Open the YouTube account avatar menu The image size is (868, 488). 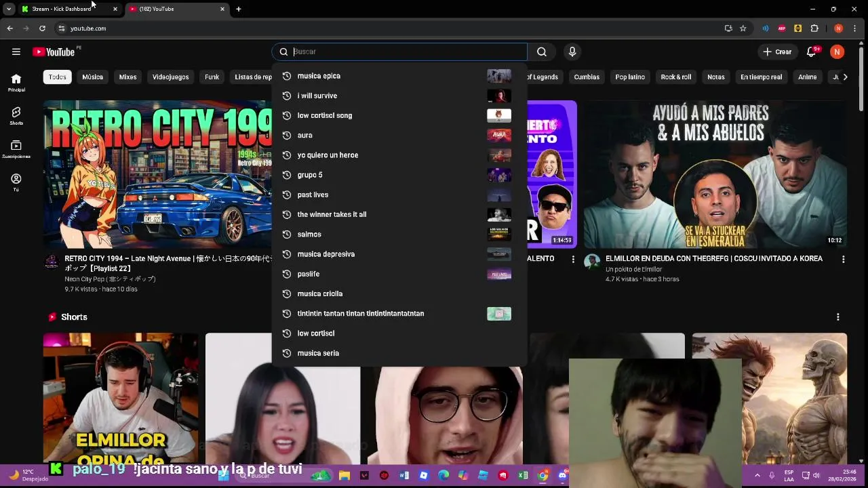coord(837,52)
